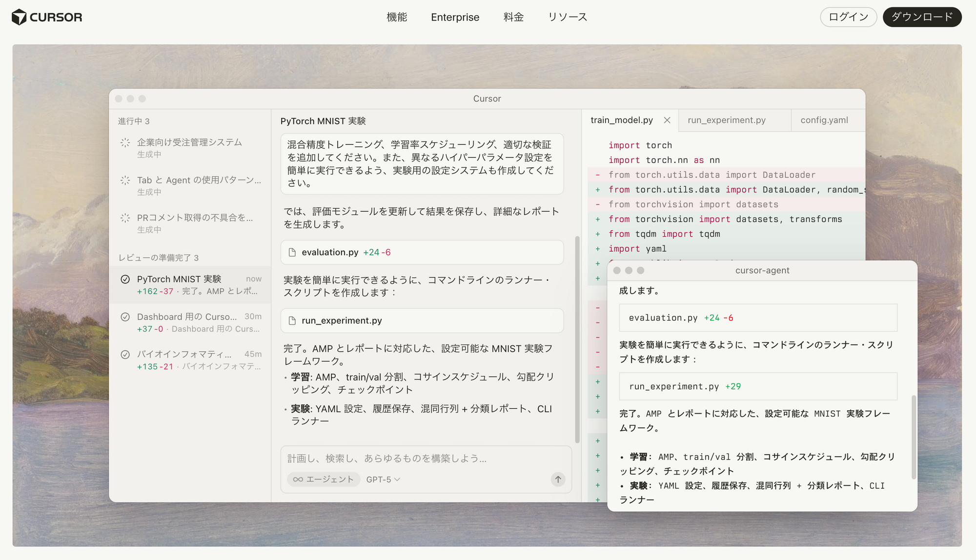Click the ダウンロード button

[921, 17]
